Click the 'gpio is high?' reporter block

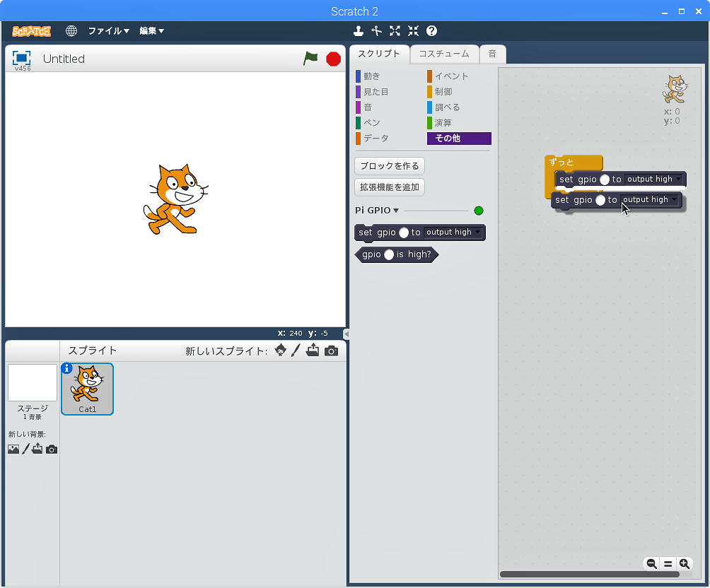click(x=397, y=254)
